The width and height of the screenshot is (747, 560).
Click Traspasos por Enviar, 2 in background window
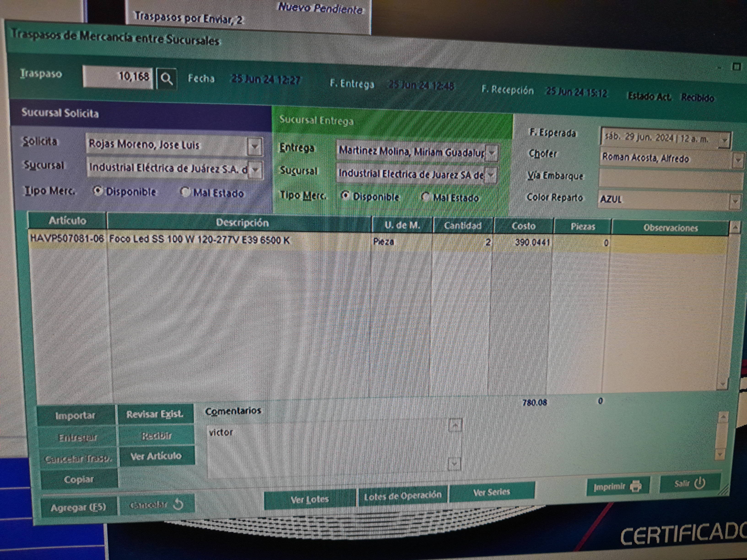(189, 18)
